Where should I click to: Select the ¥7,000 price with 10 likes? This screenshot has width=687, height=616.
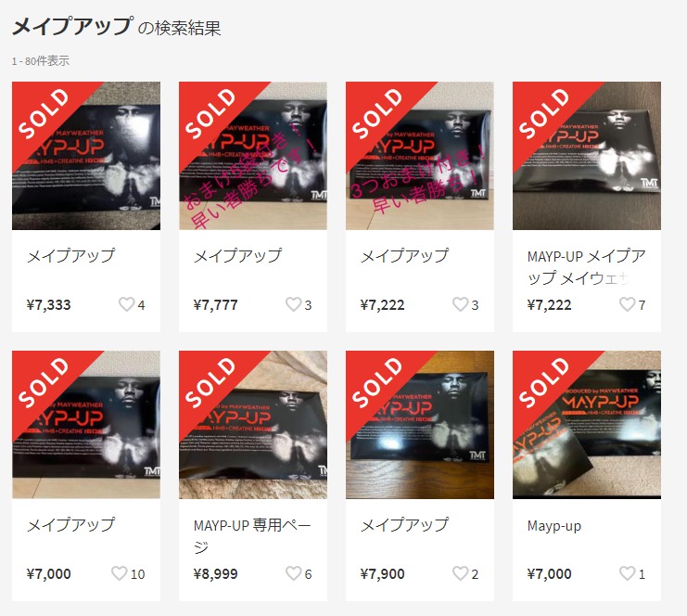pos(48,574)
